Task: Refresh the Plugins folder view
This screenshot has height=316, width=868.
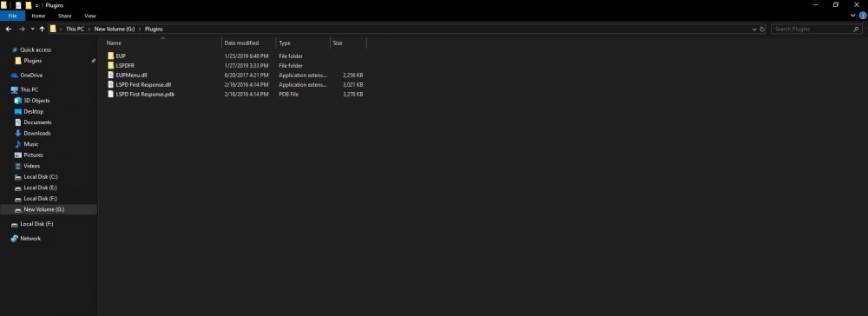Action: [x=762, y=29]
